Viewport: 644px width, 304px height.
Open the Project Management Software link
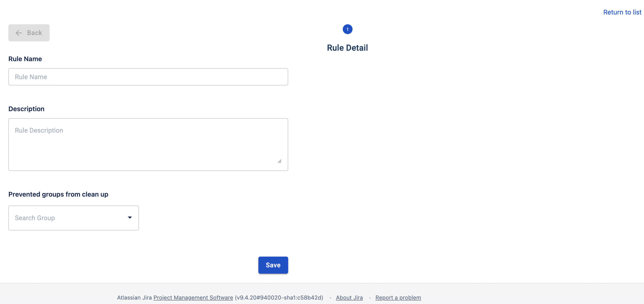[x=193, y=297]
